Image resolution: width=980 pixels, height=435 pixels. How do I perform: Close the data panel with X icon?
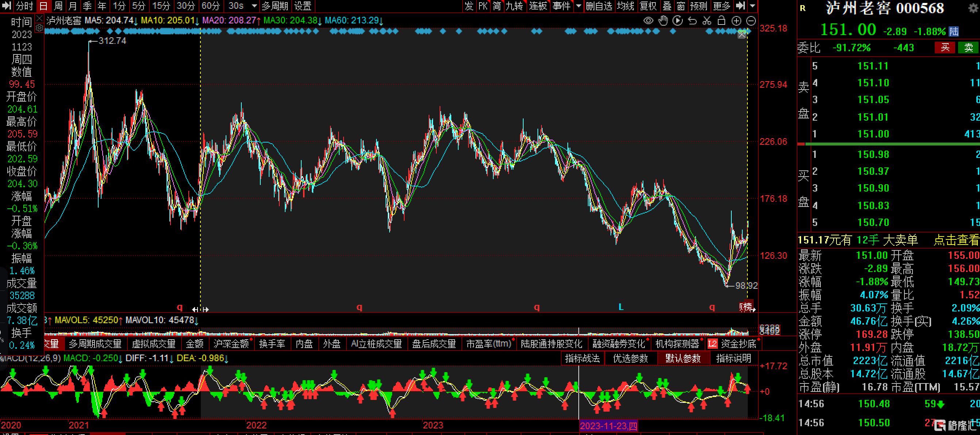coord(39,19)
